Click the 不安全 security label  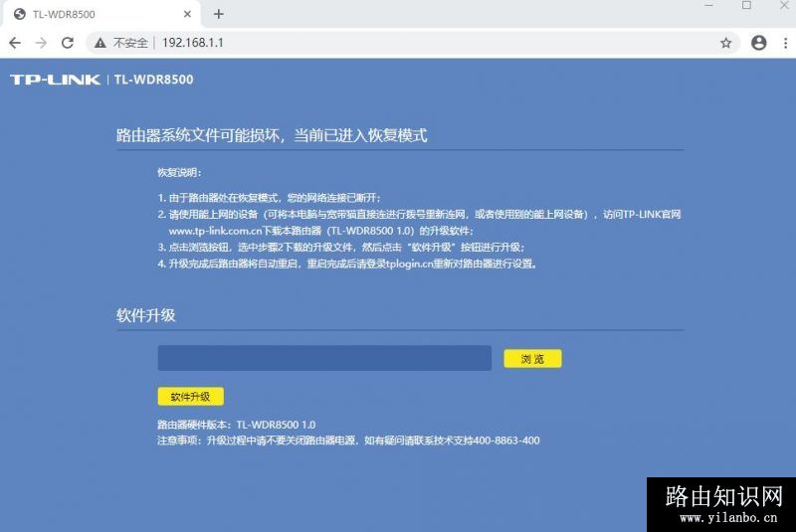coord(130,43)
